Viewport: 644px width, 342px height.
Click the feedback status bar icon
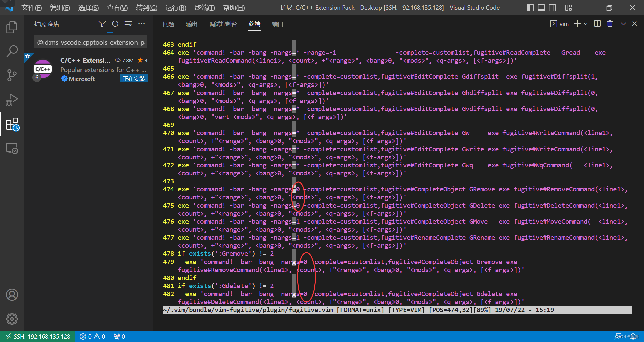pyautogui.click(x=618, y=336)
